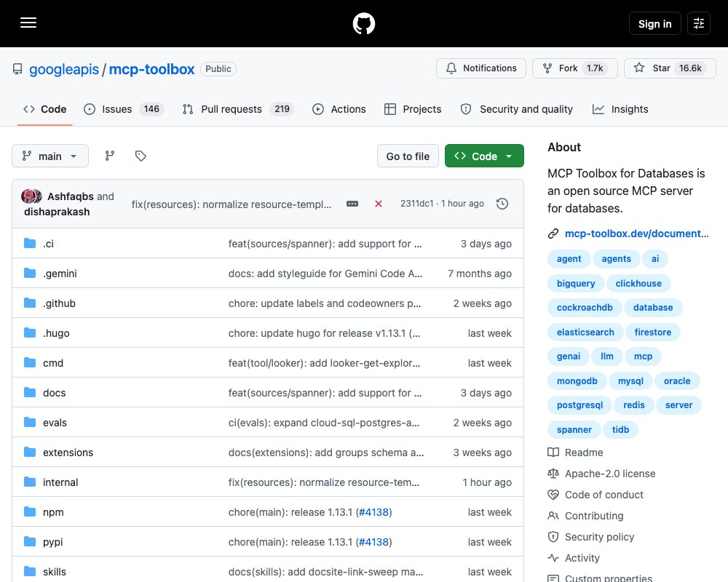Viewport: 728px width, 582px height.
Task: Expand commit message with the ellipsis icon
Action: point(352,204)
